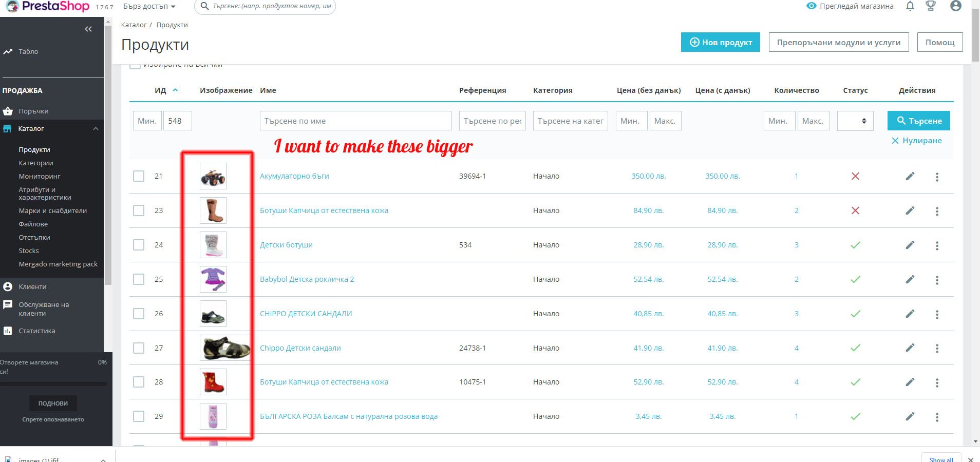This screenshot has height=462, width=980.
Task: Click the red X status of product 23
Action: point(855,210)
